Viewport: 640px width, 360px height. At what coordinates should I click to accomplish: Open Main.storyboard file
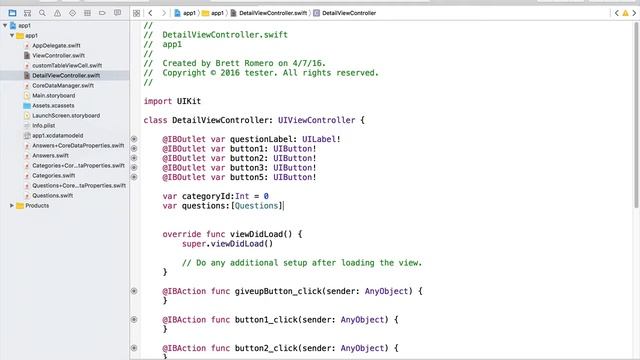click(53, 96)
